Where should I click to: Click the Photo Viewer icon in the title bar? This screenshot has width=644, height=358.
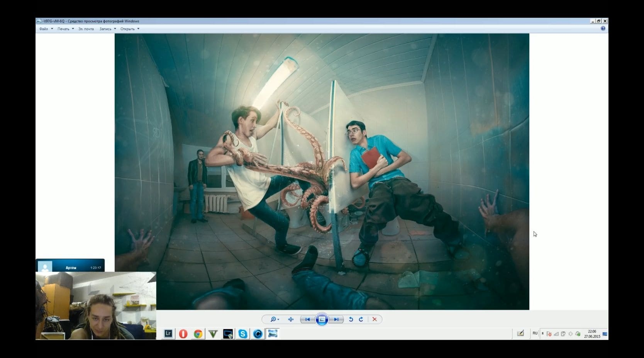[x=39, y=21]
